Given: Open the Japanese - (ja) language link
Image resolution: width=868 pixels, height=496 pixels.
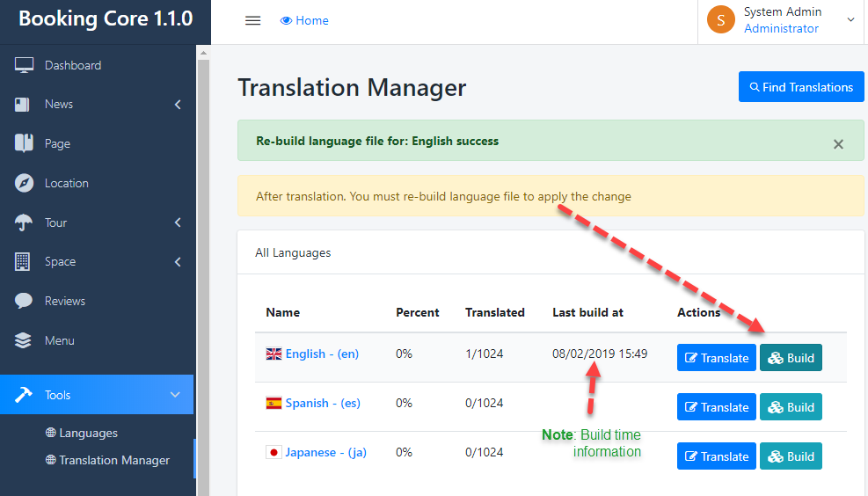Looking at the screenshot, I should pyautogui.click(x=325, y=452).
